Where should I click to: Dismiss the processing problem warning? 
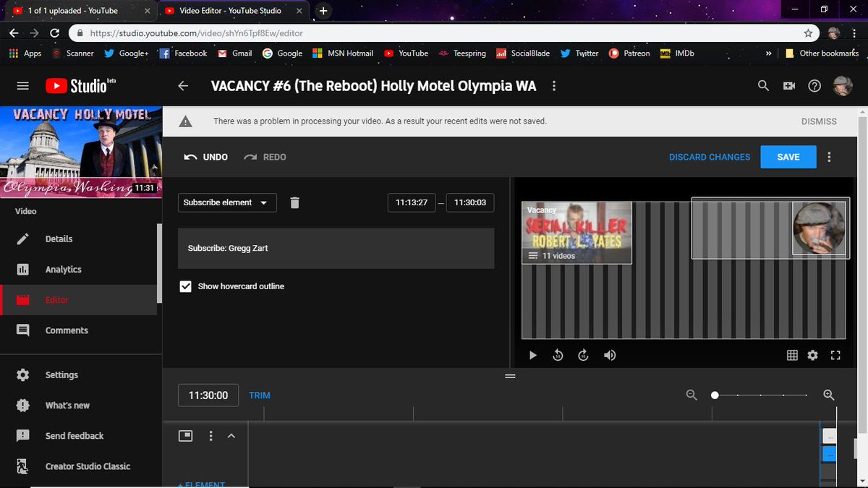819,121
